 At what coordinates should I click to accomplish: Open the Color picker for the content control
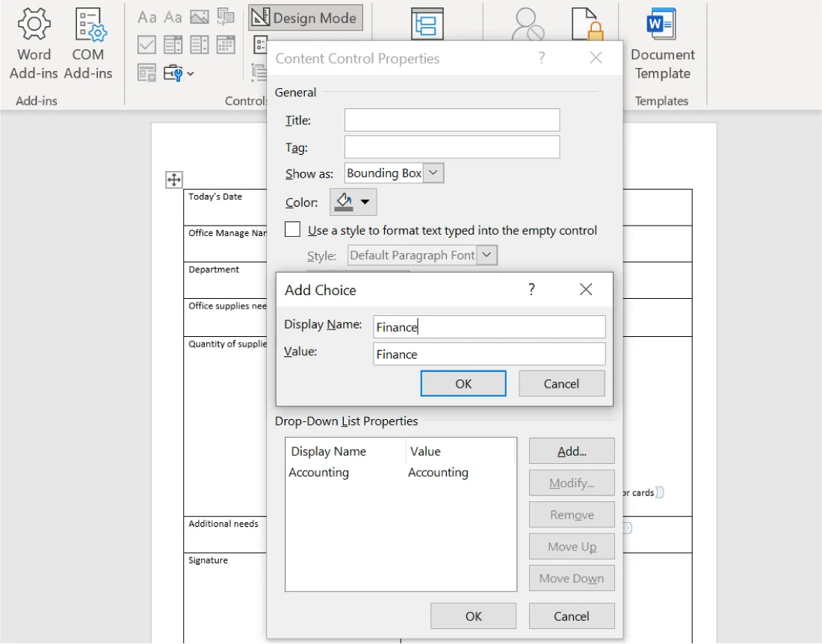point(353,202)
